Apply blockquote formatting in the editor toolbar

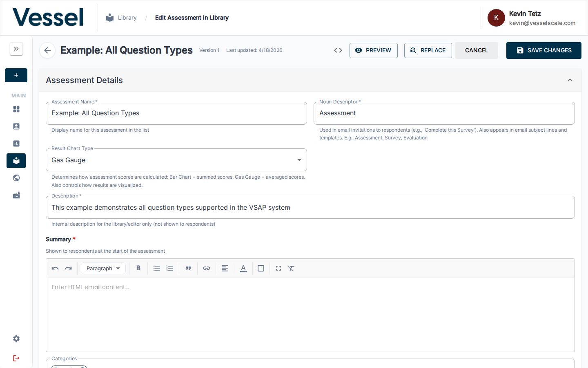[188, 268]
